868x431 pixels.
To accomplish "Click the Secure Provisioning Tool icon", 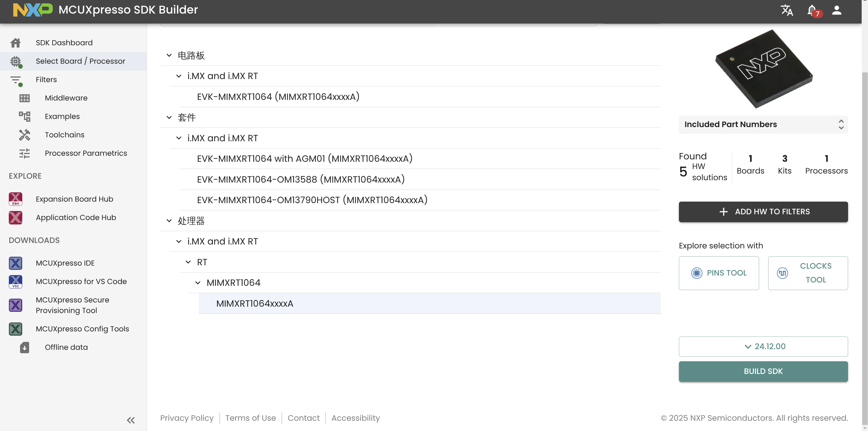I will (15, 305).
